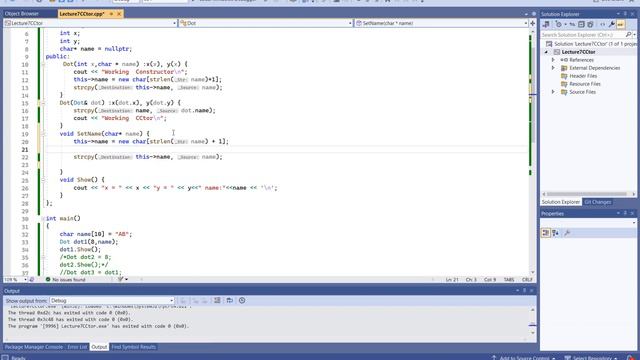Click the Solution Explorer home/switch views icon
The height and width of the screenshot is (360, 640).
(546, 24)
